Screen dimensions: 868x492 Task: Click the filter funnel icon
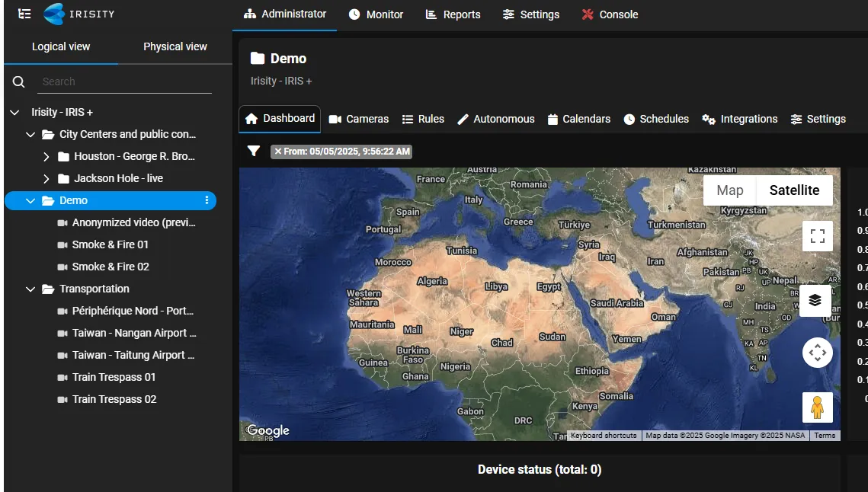tap(254, 151)
